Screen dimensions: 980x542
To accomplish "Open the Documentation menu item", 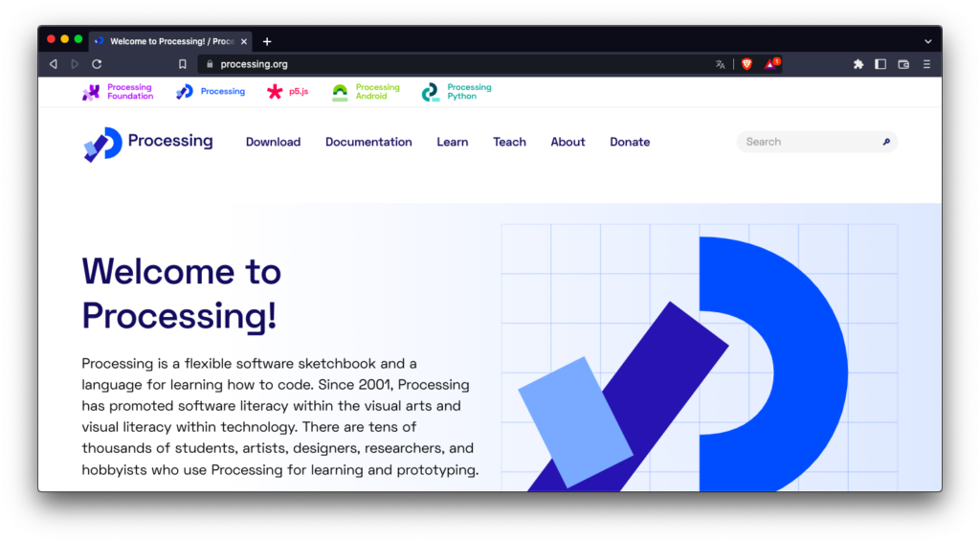I will coord(368,142).
